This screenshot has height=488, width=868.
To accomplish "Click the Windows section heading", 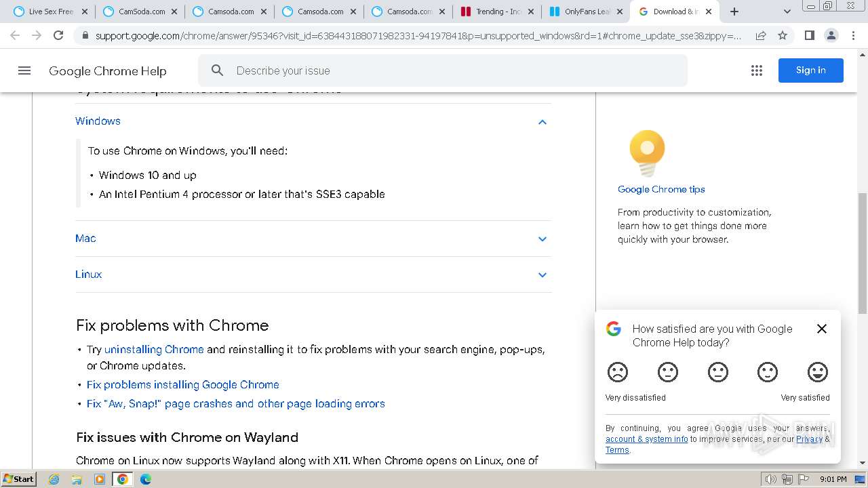I will [98, 121].
